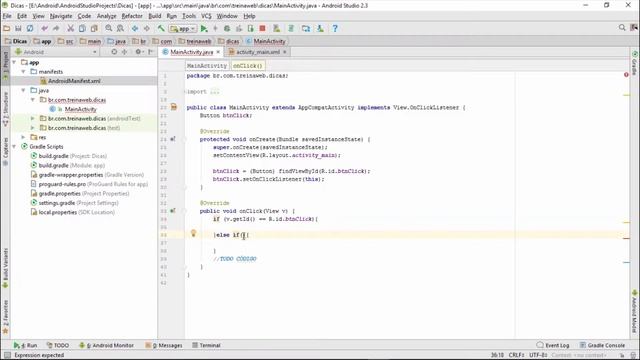The height and width of the screenshot is (360, 640).
Task: Open the Android project view dropdown
Action: 56,52
